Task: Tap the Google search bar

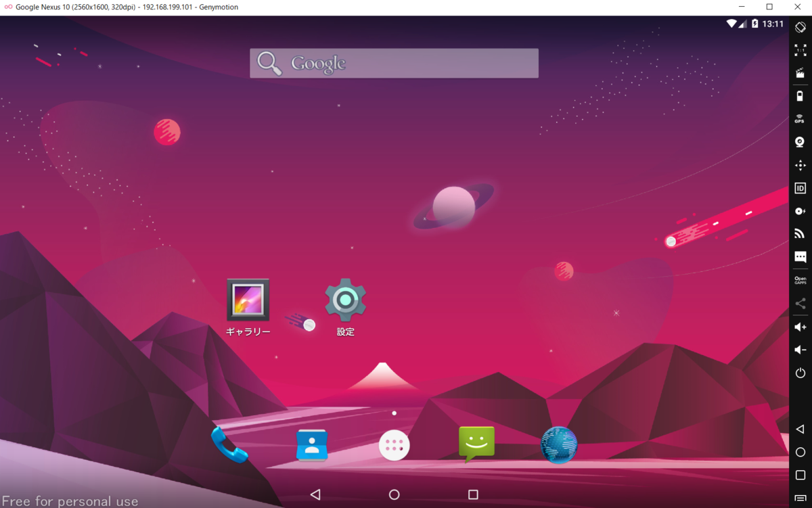Action: pos(394,63)
